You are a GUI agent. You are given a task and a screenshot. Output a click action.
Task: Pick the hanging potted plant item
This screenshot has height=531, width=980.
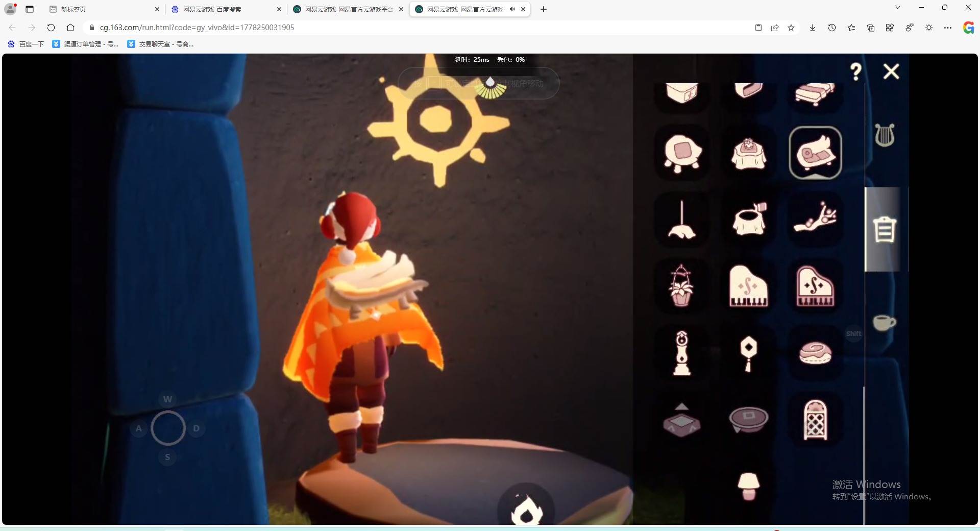[682, 286]
